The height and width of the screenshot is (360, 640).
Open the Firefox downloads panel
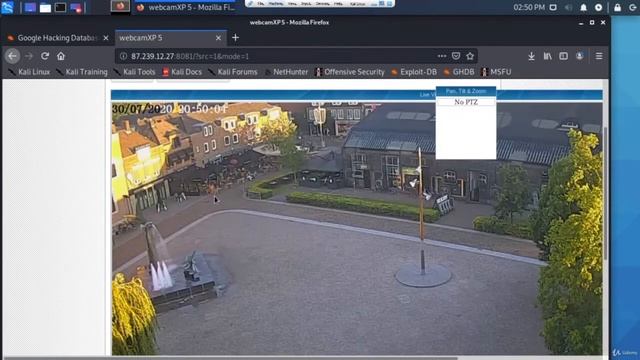(531, 56)
